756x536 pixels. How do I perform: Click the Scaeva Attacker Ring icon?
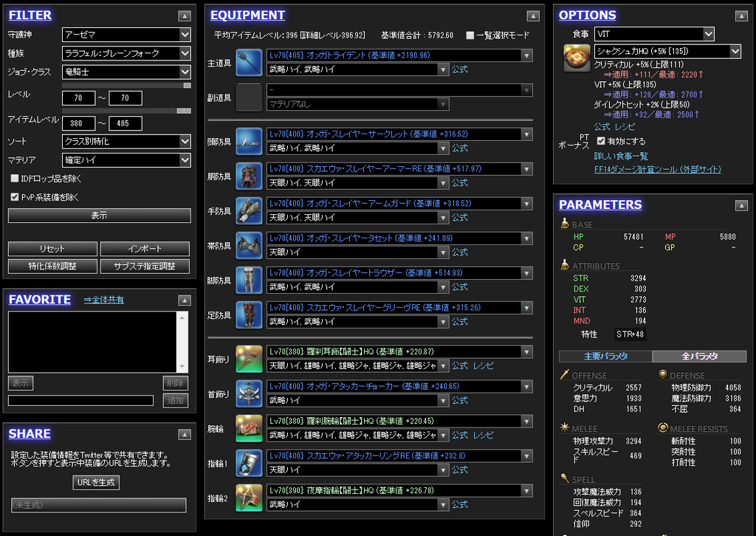pyautogui.click(x=249, y=463)
